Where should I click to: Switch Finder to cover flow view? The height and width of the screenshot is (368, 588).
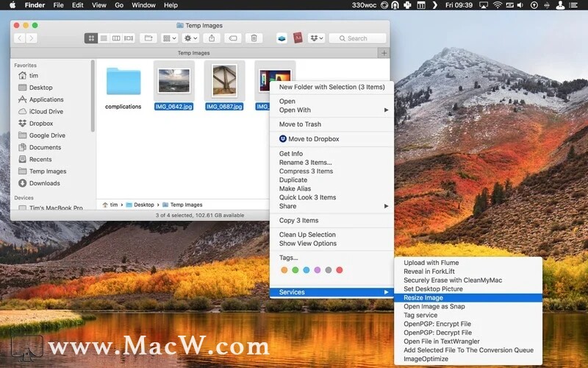point(129,38)
